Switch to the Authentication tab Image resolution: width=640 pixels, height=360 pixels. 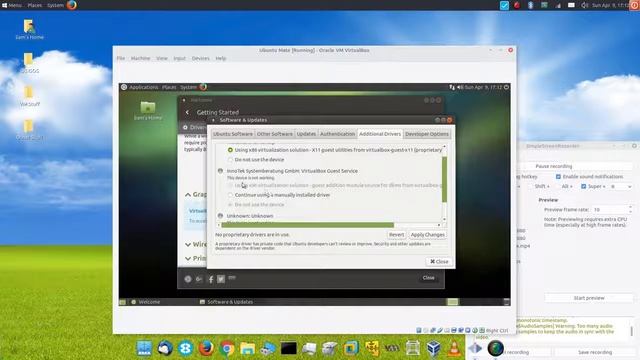[x=337, y=134]
